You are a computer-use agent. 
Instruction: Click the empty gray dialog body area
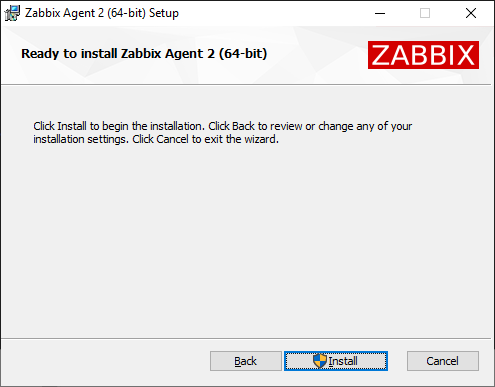click(247, 240)
